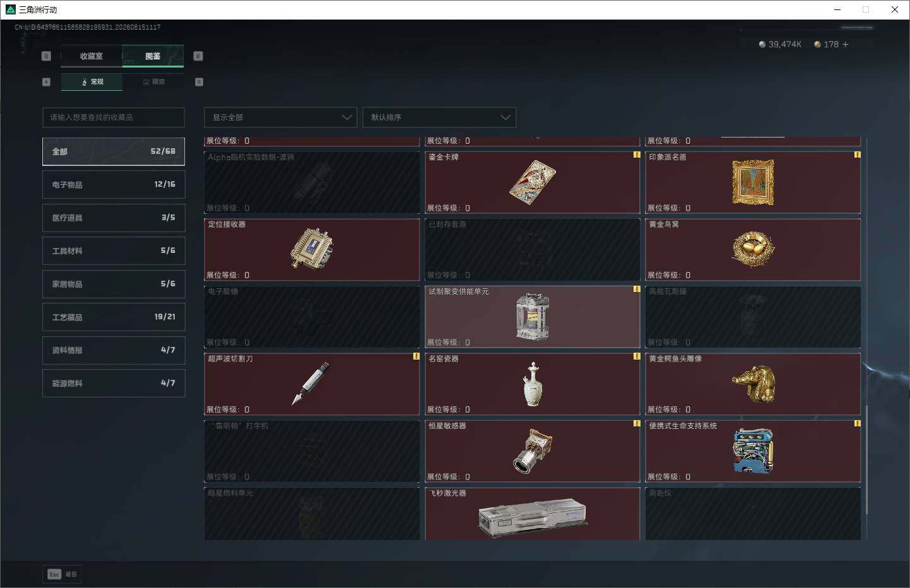Click the Esc 返回 back button
This screenshot has width=910, height=588.
[62, 574]
